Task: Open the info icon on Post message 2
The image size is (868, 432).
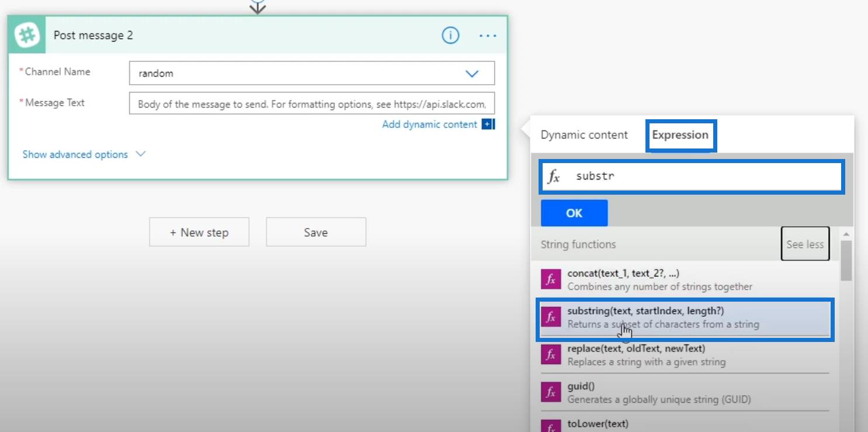Action: point(450,36)
